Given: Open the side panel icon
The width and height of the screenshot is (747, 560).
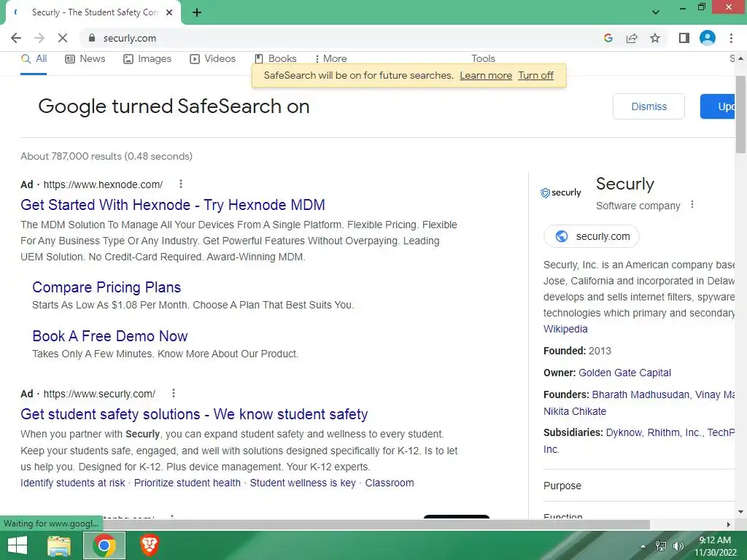Looking at the screenshot, I should click(684, 38).
